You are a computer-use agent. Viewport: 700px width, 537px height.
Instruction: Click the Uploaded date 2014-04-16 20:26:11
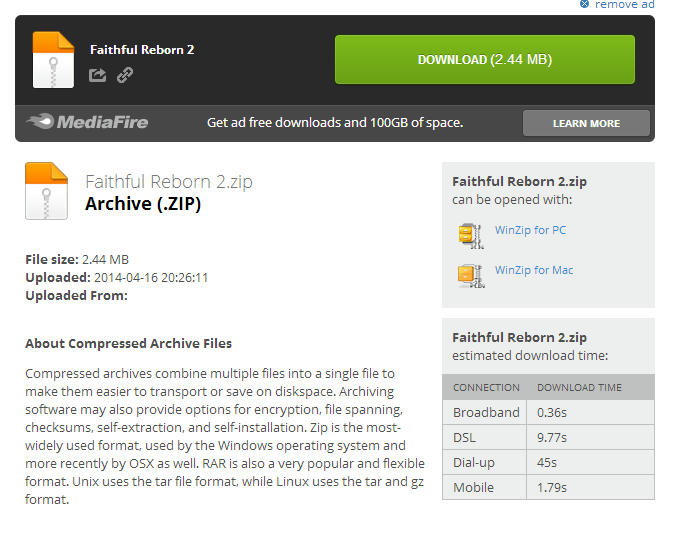pos(151,278)
